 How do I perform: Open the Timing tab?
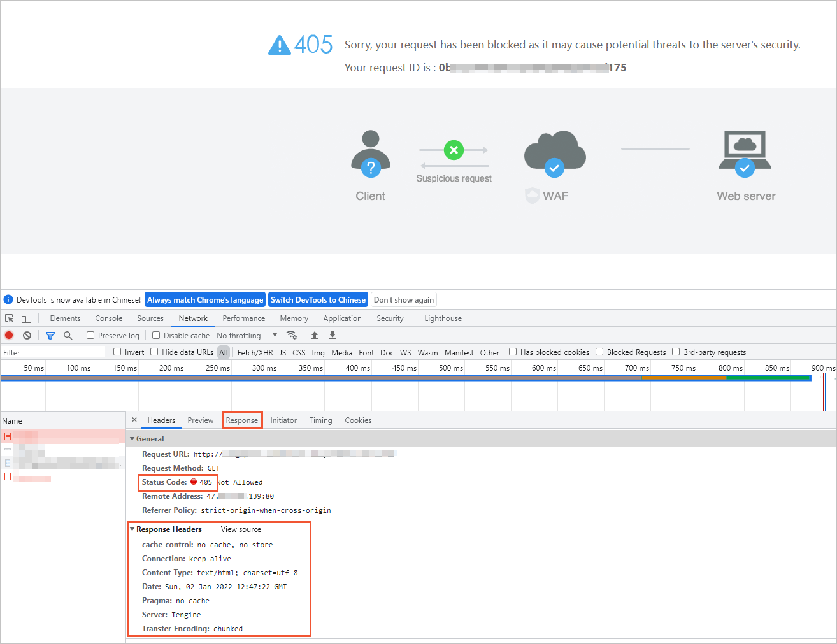point(320,420)
